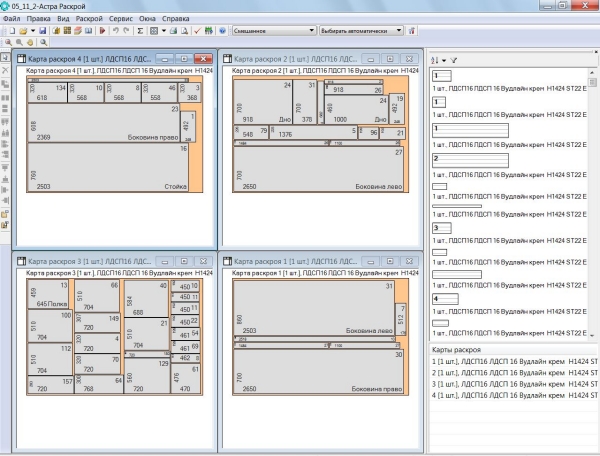Click the zoom-to-fit magnifier icon
This screenshot has width=600, height=456.
[x=44, y=42]
